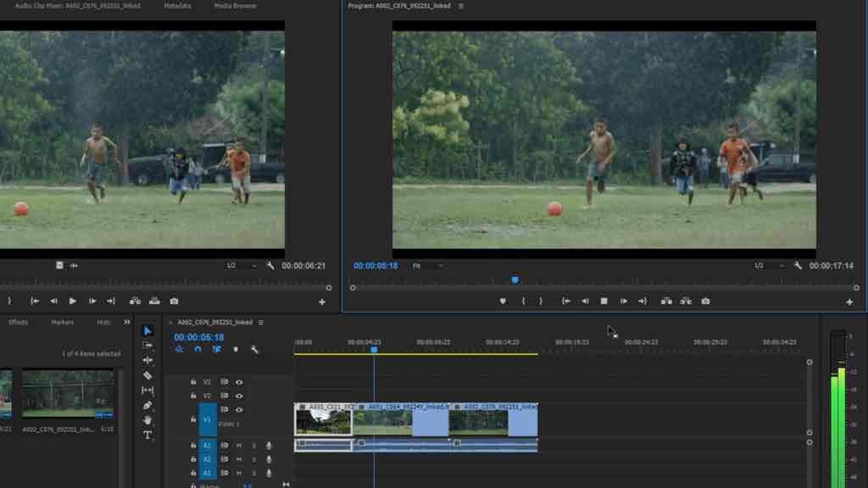Open Program monitor settings wrench
Viewport: 868px width, 488px height.
798,265
